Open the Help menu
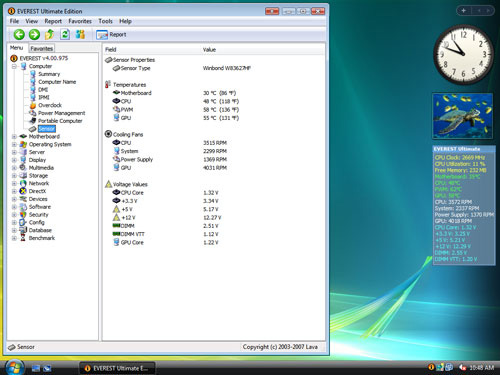Viewport: 500px width, 375px height. pos(125,21)
